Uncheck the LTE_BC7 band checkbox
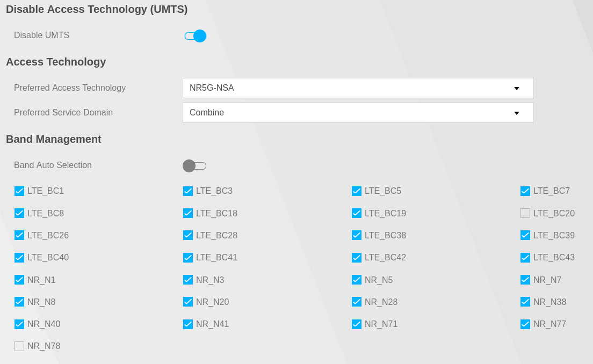This screenshot has height=364, width=593. click(x=525, y=191)
